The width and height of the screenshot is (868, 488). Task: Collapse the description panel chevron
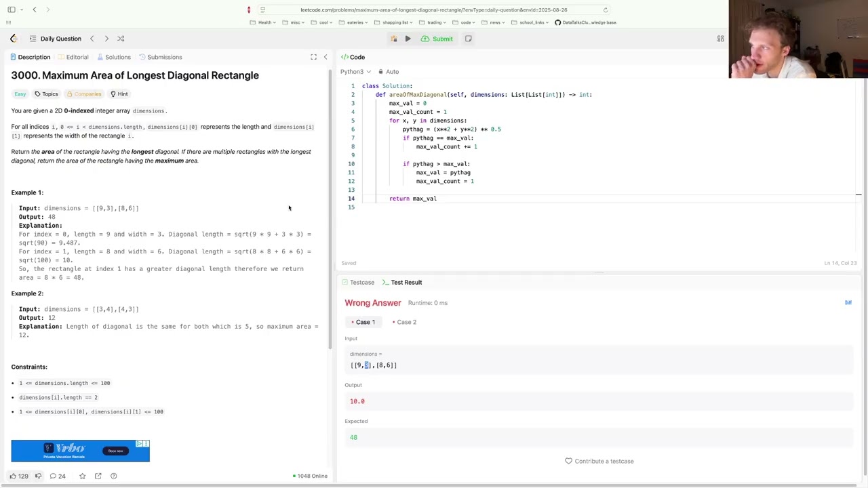(x=325, y=57)
